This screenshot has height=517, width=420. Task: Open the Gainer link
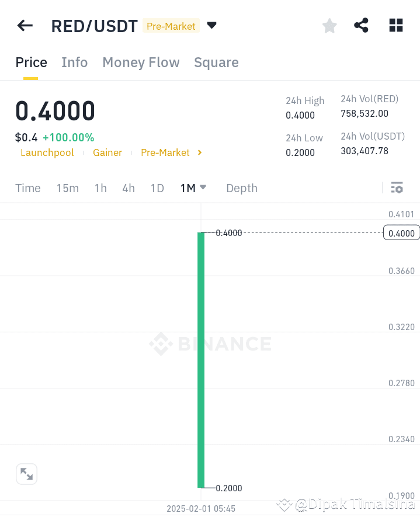click(107, 152)
